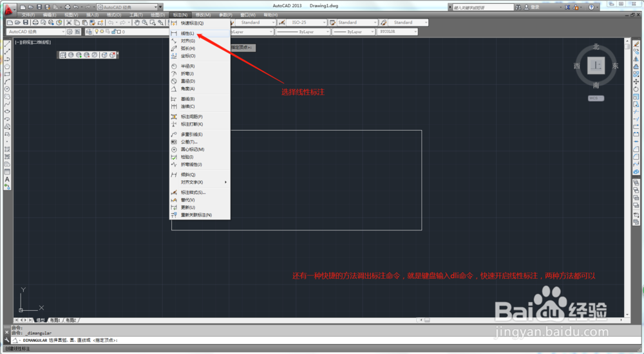Open the 格式(O) menu
The width and height of the screenshot is (644, 354).
click(114, 15)
